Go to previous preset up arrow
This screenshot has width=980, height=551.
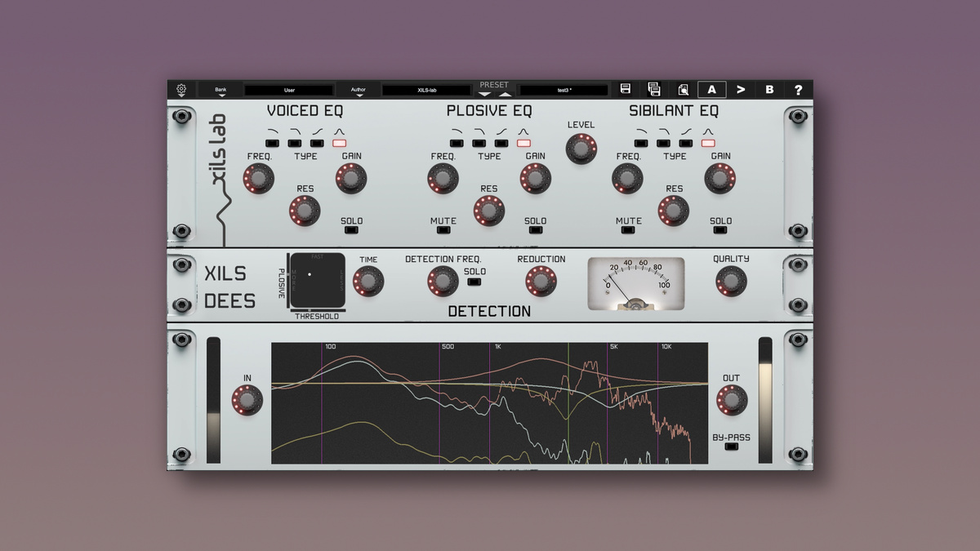[505, 94]
